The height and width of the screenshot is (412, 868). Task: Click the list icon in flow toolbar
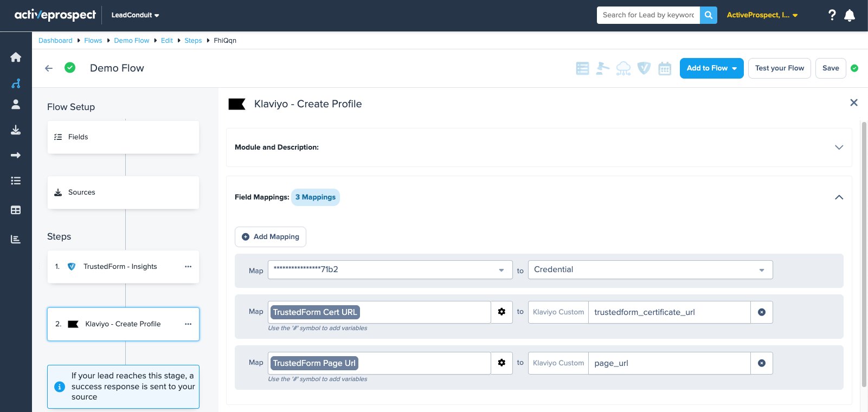582,68
